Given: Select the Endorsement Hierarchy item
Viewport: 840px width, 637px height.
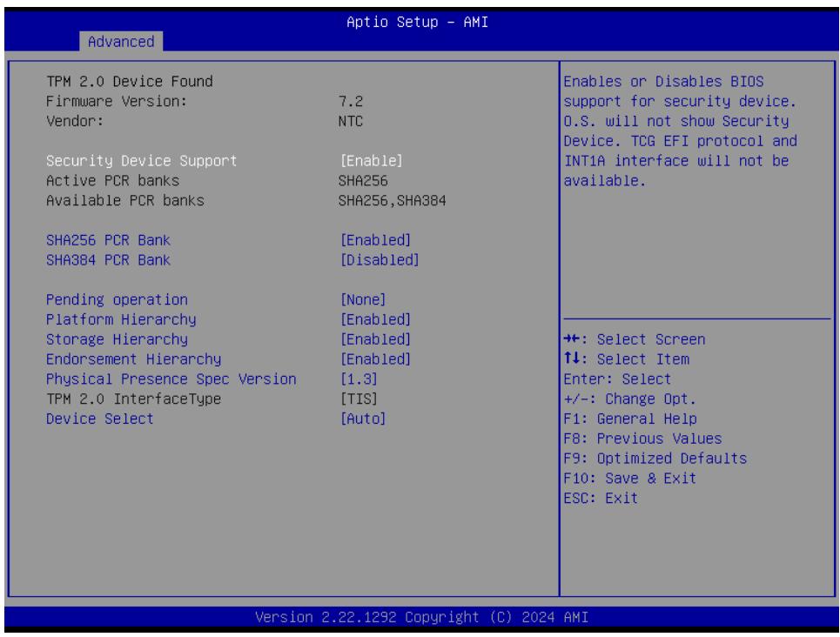Looking at the screenshot, I should click(133, 359).
